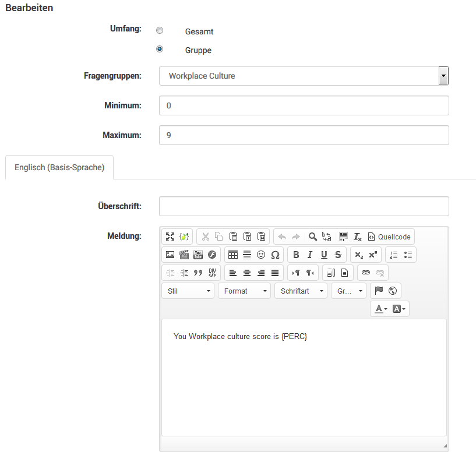Open the Format dropdown

tap(244, 291)
